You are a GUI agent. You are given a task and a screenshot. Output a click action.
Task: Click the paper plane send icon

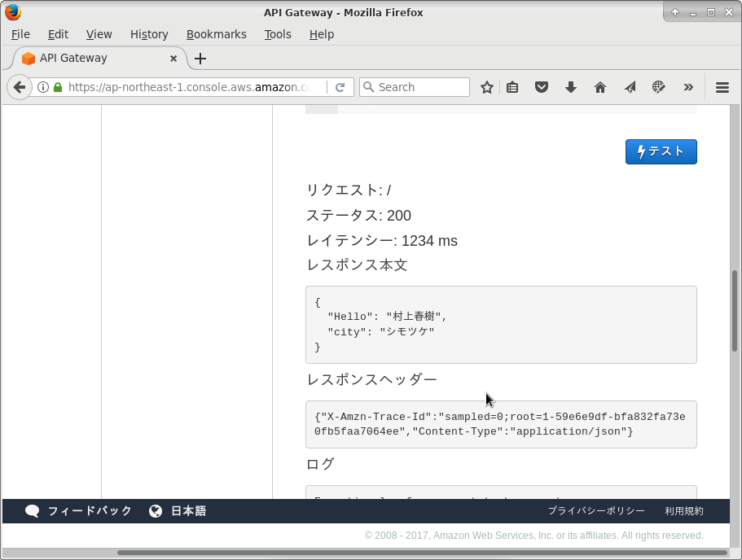click(630, 87)
